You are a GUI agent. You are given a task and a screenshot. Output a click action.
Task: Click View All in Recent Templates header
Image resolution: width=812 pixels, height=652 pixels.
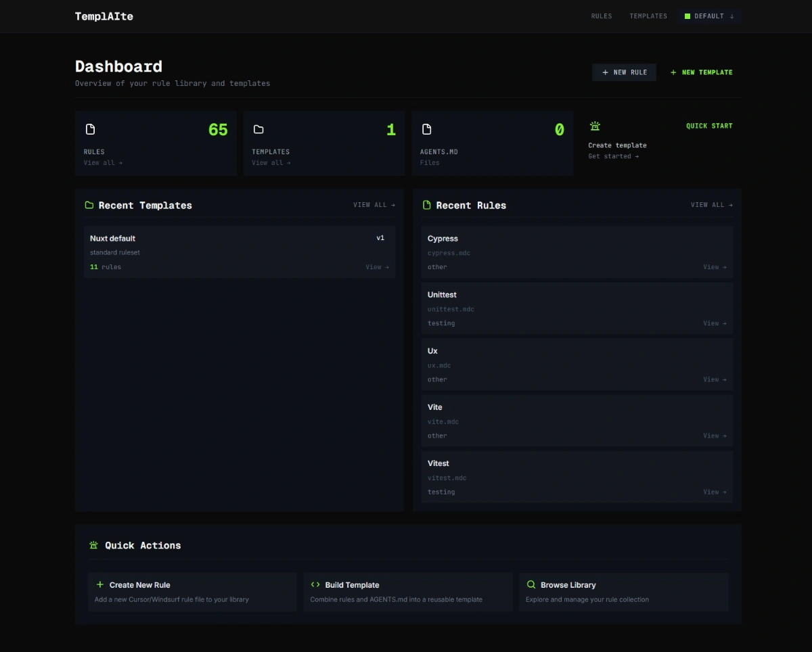point(374,205)
